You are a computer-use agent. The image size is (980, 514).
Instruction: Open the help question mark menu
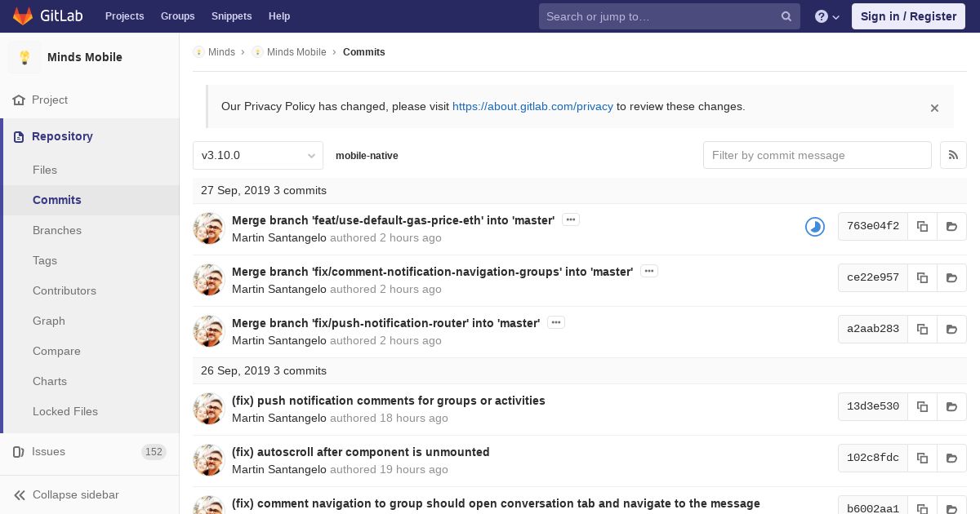pyautogui.click(x=827, y=16)
